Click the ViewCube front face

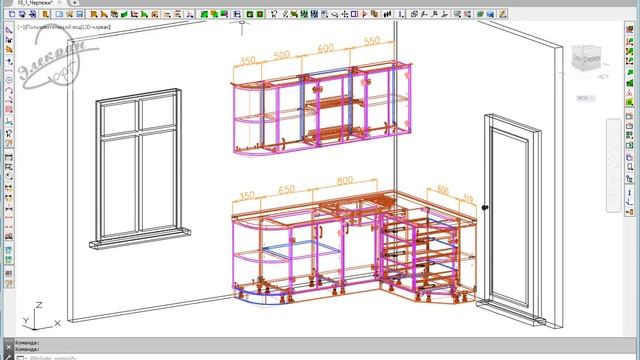(591, 60)
